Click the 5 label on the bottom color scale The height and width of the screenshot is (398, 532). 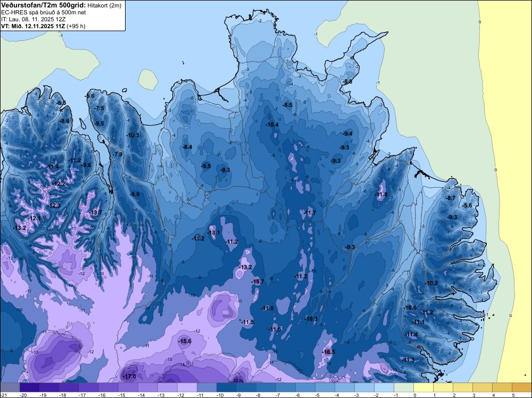(513, 395)
